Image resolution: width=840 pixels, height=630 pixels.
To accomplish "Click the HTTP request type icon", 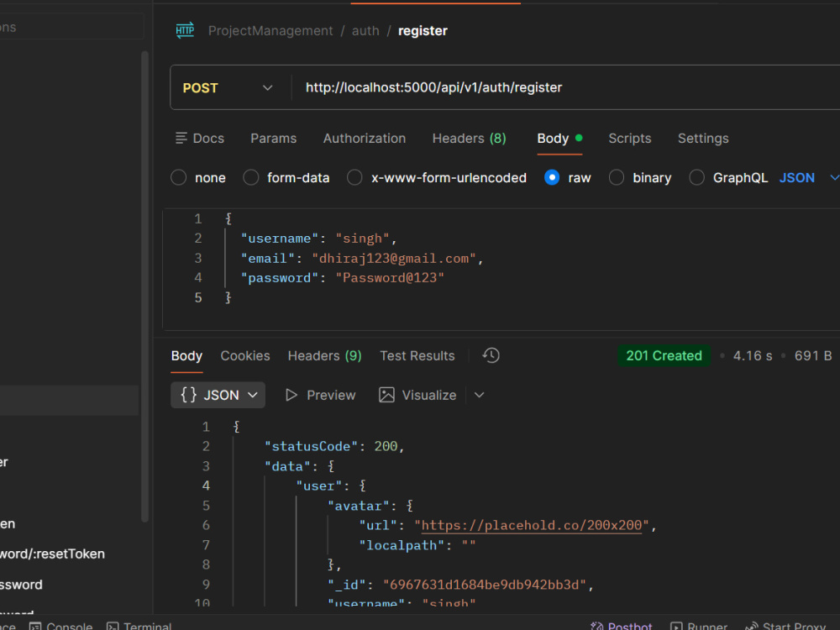I will click(x=185, y=30).
